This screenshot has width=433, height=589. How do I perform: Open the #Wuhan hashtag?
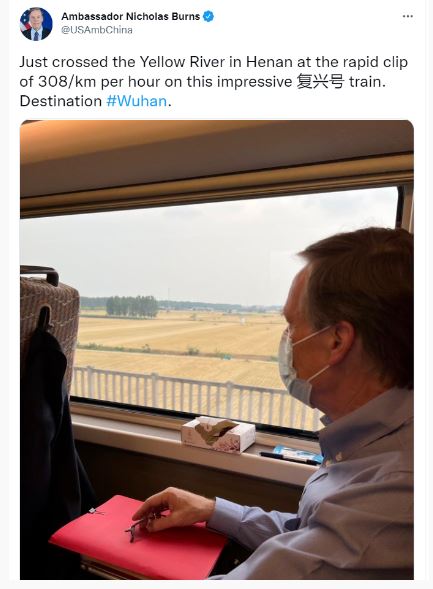tap(137, 101)
